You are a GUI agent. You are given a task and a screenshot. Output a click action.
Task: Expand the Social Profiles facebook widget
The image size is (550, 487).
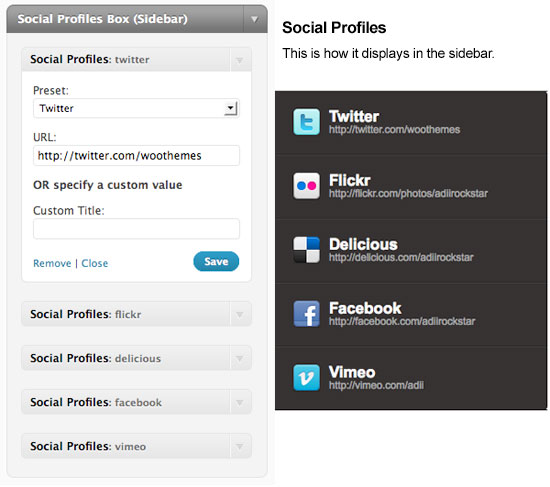point(240,402)
